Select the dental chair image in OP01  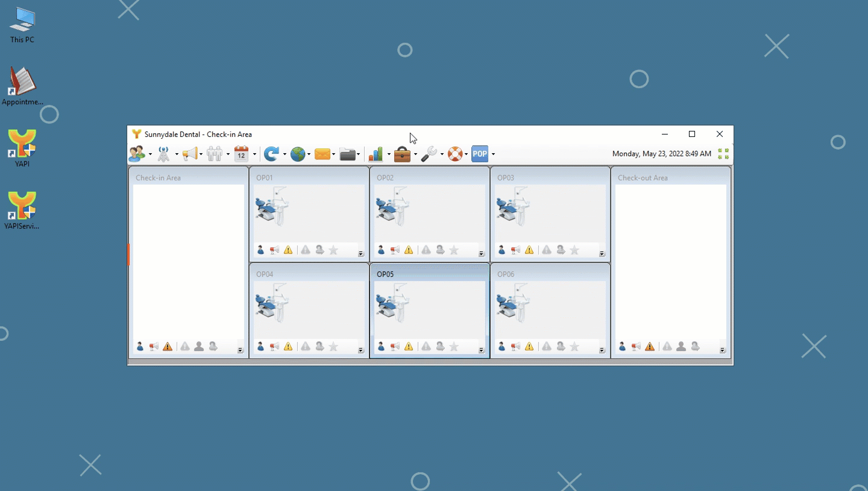[272, 206]
